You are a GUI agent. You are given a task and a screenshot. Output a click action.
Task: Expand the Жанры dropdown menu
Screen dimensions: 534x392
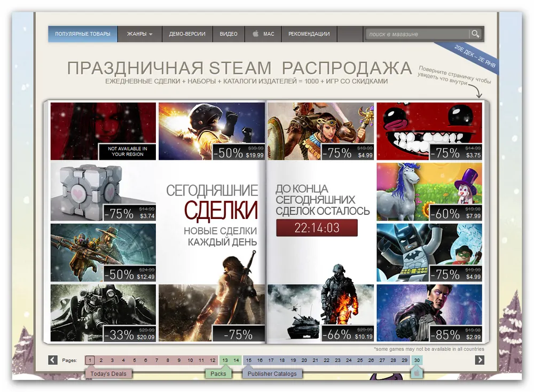(139, 34)
